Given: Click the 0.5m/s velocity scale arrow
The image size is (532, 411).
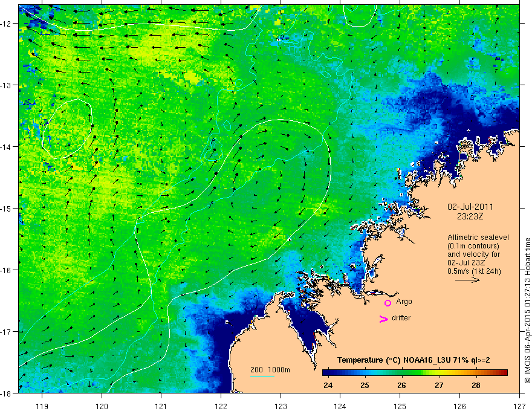Looking at the screenshot, I should coord(467,280).
